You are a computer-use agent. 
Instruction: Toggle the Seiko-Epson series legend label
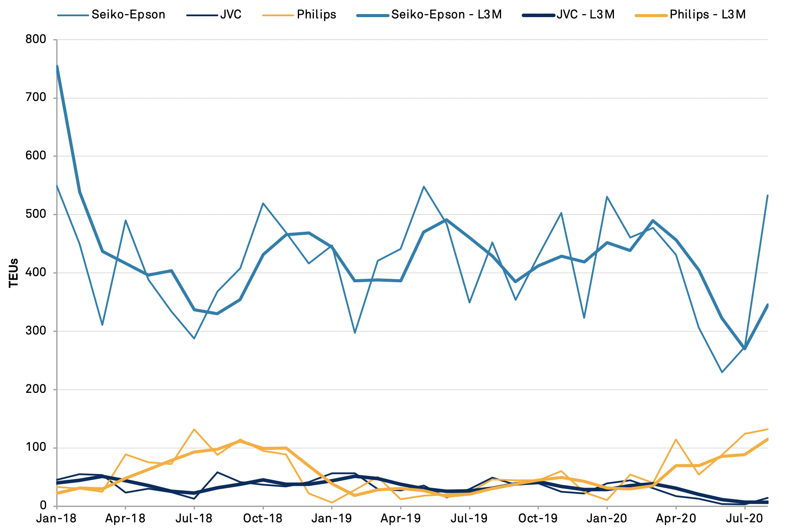tap(128, 15)
